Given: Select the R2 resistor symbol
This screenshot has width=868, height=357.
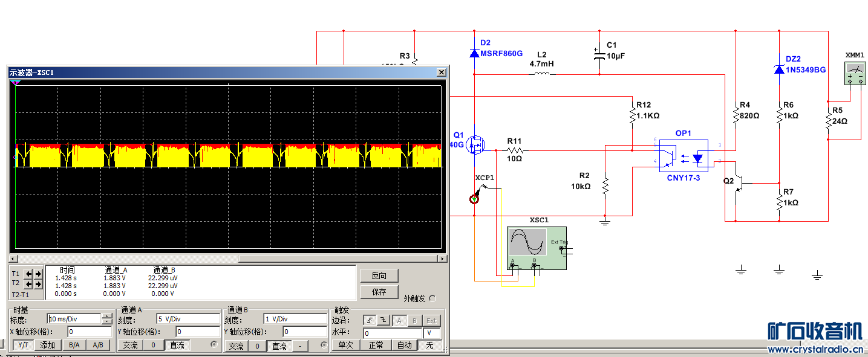Looking at the screenshot, I should [x=605, y=185].
